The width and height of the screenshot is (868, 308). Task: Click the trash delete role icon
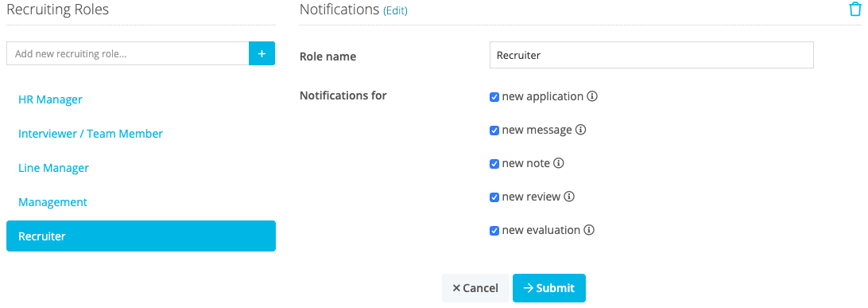[x=855, y=10]
